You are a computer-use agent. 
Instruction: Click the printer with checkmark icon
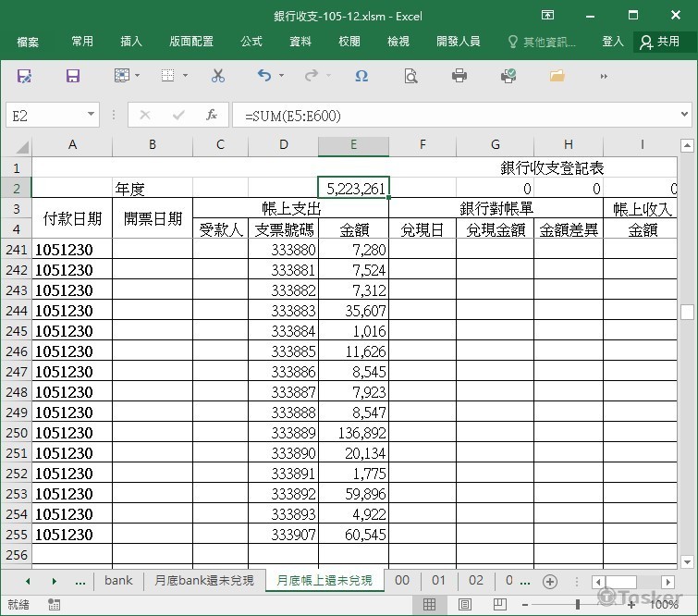click(x=508, y=76)
